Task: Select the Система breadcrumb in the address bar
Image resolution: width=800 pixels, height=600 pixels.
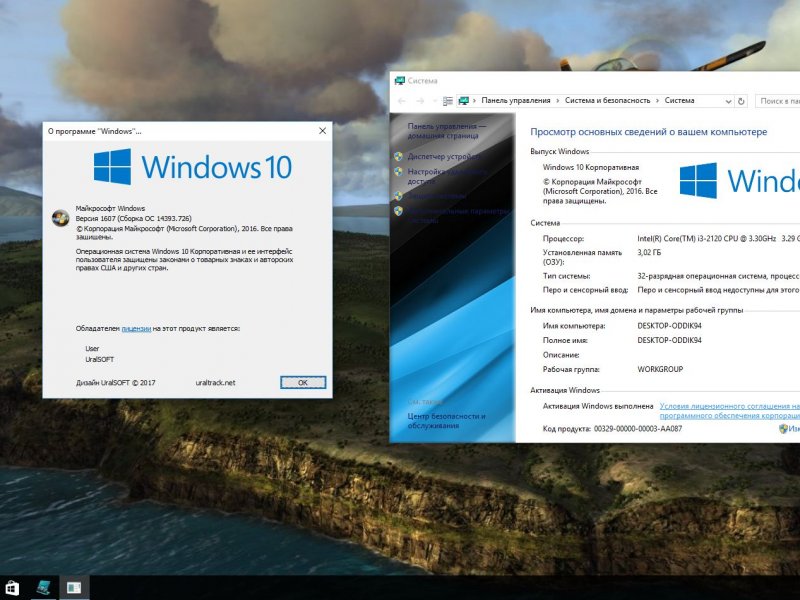Action: pos(679,101)
